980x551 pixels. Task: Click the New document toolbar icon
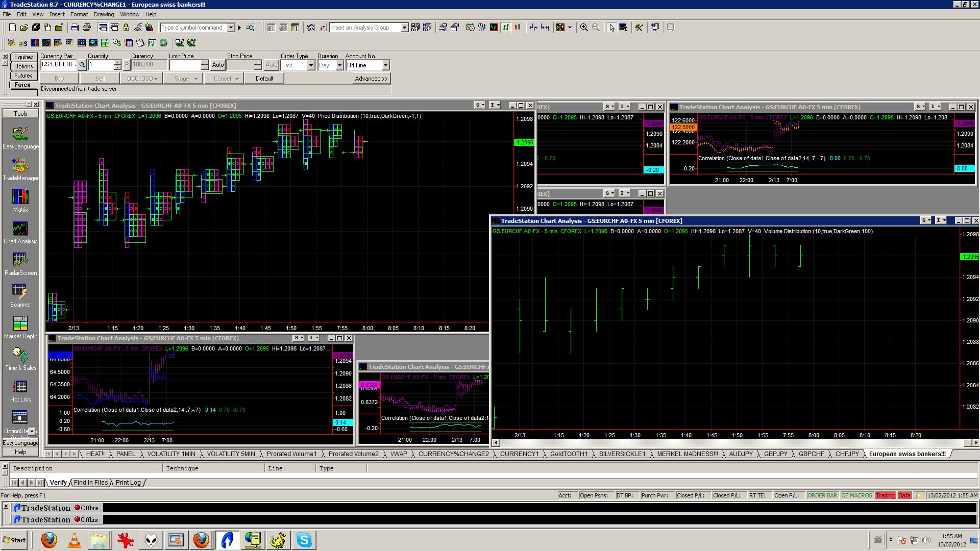pyautogui.click(x=12, y=28)
